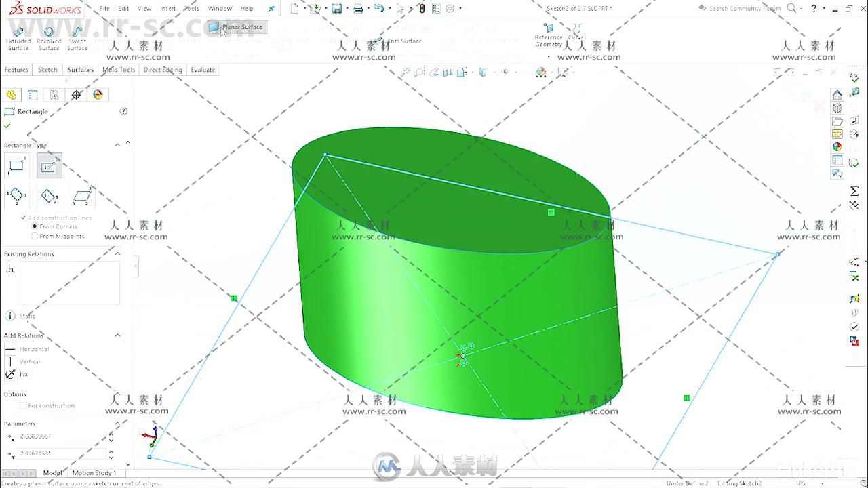This screenshot has height=488, width=868.
Task: Enable For construction checkbox
Action: (24, 405)
